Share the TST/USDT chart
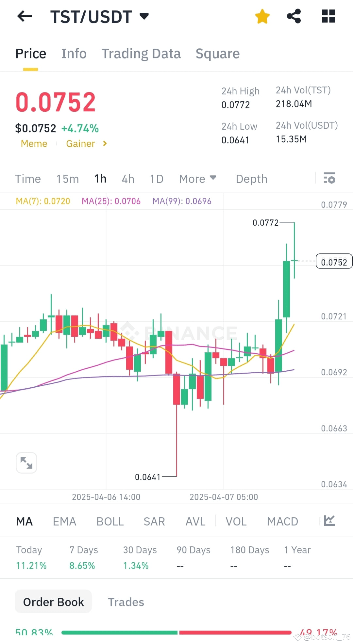353x644 pixels. pos(294,16)
